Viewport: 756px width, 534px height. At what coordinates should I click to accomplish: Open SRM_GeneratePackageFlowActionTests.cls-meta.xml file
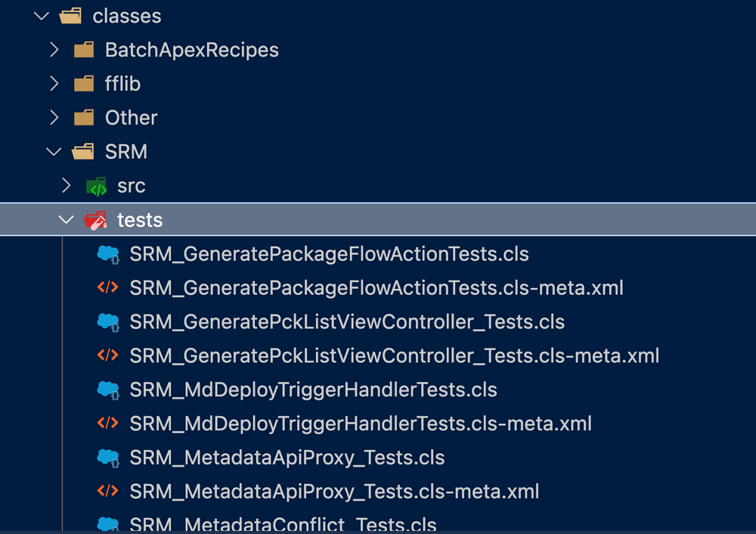tap(376, 287)
